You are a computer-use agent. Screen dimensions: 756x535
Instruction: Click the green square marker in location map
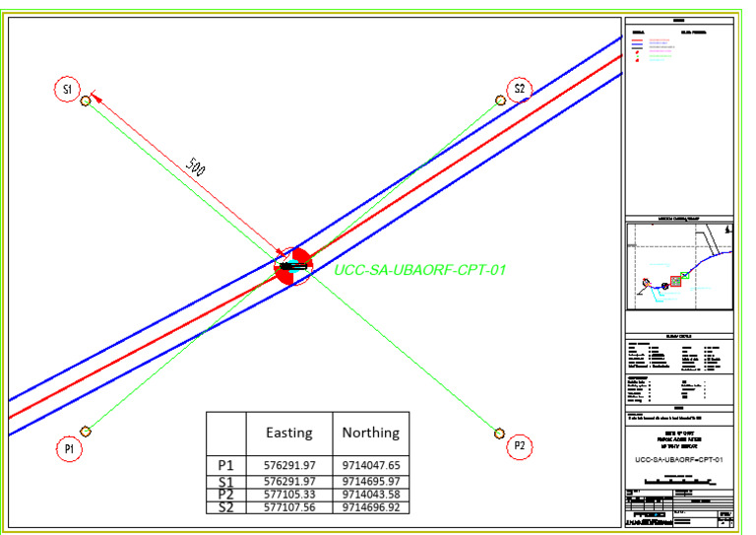[685, 276]
